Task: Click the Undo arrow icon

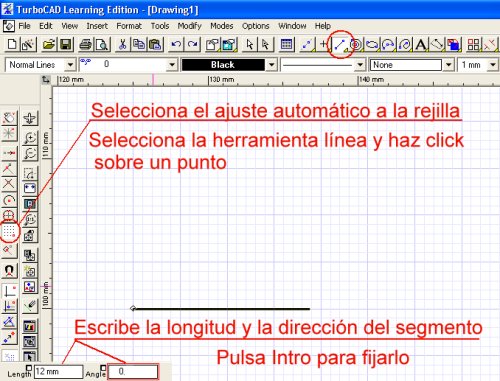Action: [176, 44]
